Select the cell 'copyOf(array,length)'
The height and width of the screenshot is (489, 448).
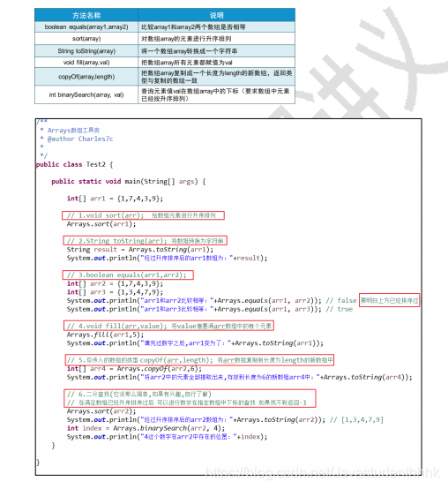[x=86, y=77]
